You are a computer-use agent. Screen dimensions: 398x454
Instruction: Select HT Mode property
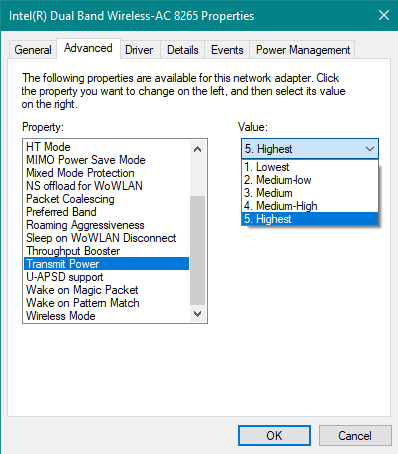106,147
